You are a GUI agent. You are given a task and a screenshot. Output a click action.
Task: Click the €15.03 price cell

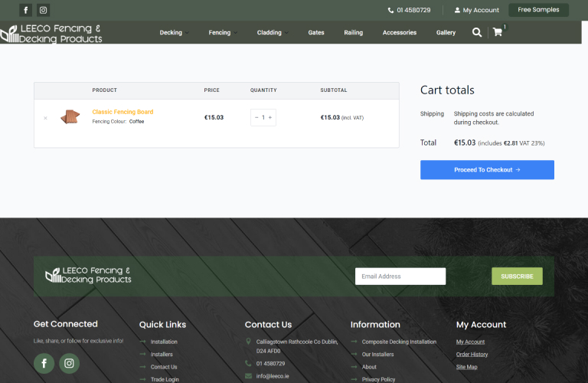pyautogui.click(x=214, y=117)
